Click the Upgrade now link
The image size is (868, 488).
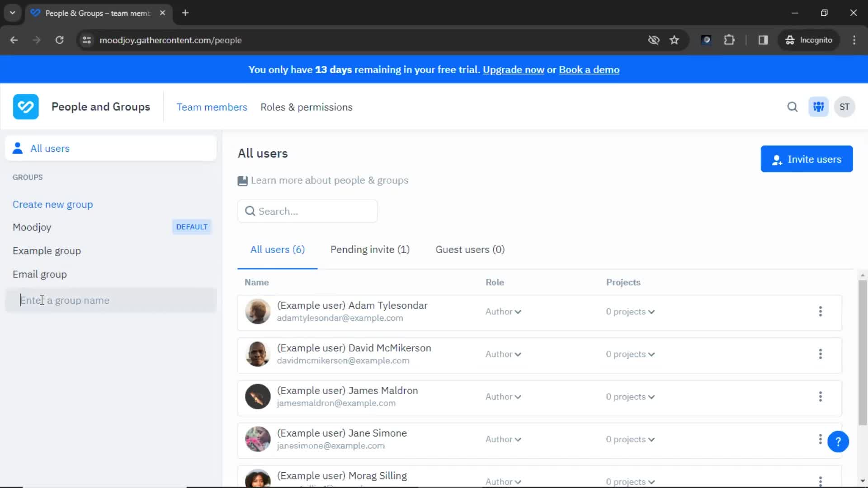pyautogui.click(x=513, y=70)
